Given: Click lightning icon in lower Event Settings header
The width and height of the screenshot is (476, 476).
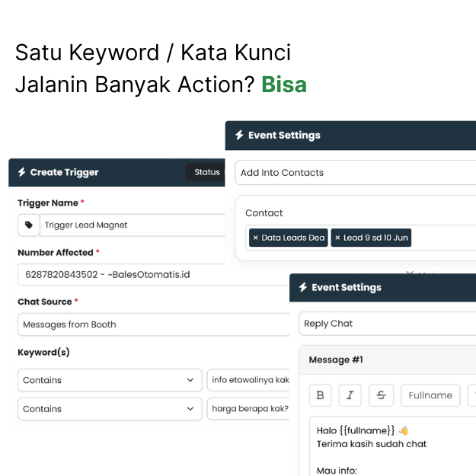Looking at the screenshot, I should click(303, 288).
